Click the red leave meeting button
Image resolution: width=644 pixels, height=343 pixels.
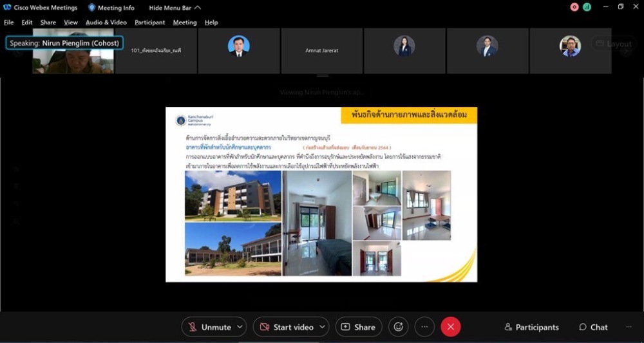[x=450, y=327]
